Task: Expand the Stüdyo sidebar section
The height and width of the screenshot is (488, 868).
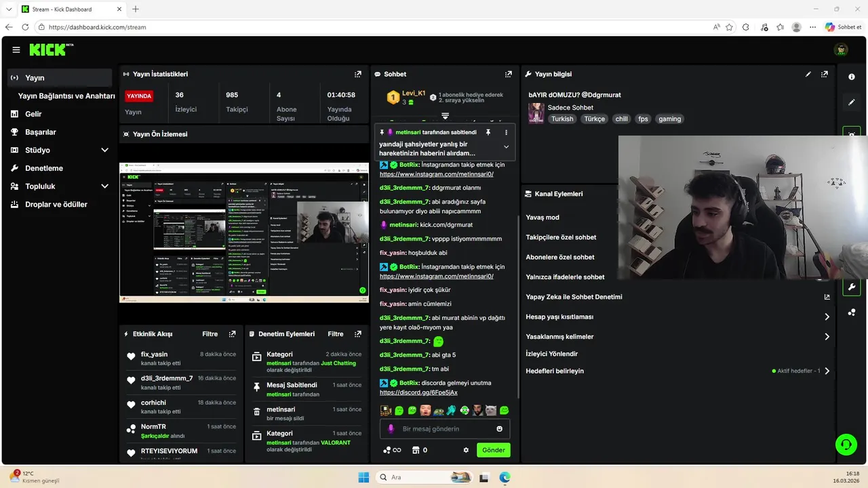Action: point(104,150)
